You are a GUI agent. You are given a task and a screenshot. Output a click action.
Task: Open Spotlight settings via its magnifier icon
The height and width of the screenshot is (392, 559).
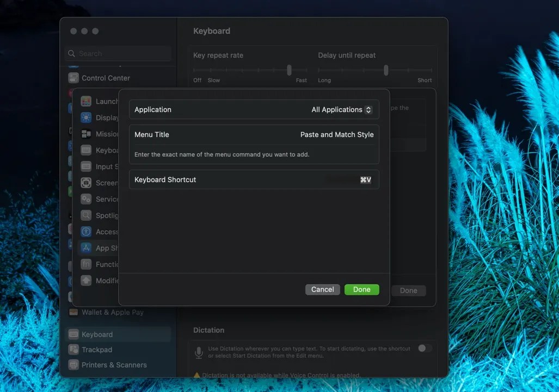coord(86,215)
